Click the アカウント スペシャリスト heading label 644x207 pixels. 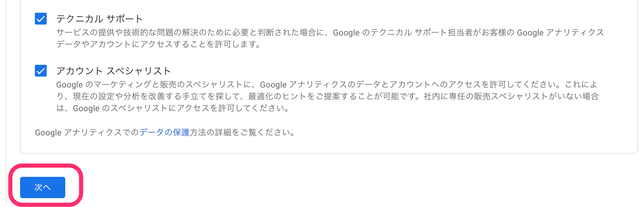click(114, 71)
